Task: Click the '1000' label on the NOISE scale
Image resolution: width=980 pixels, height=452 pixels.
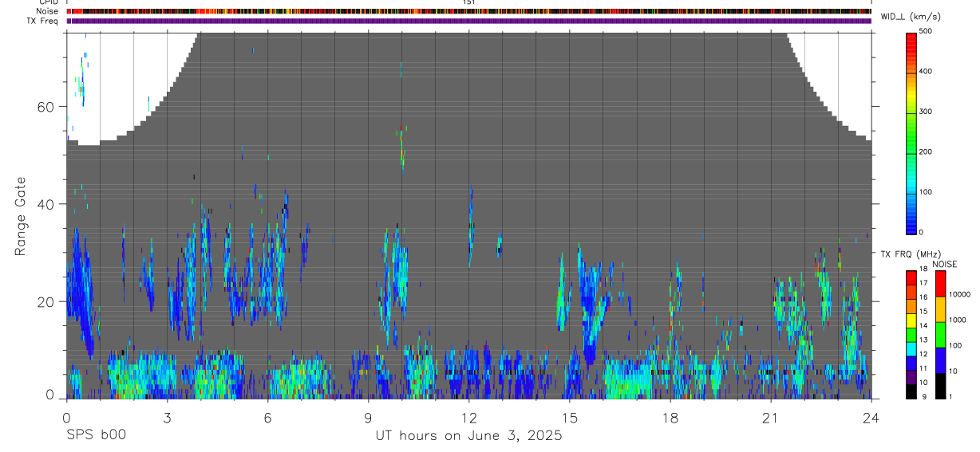Action: click(958, 320)
